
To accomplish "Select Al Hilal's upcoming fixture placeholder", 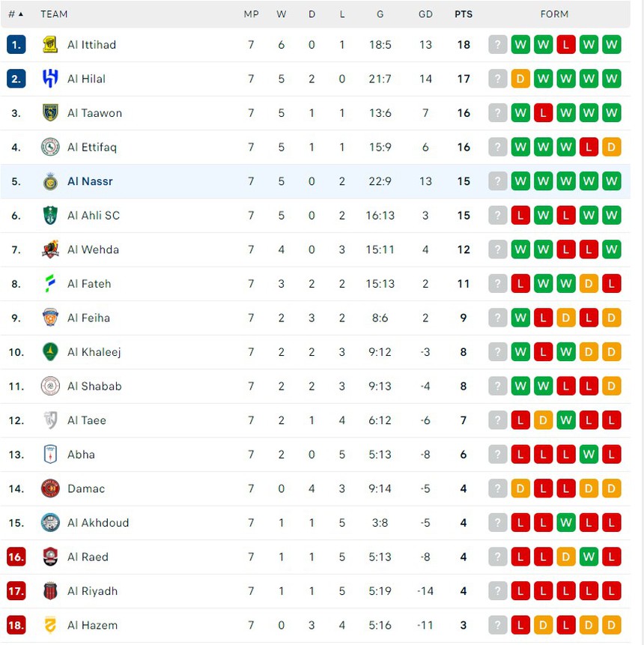I will (497, 79).
